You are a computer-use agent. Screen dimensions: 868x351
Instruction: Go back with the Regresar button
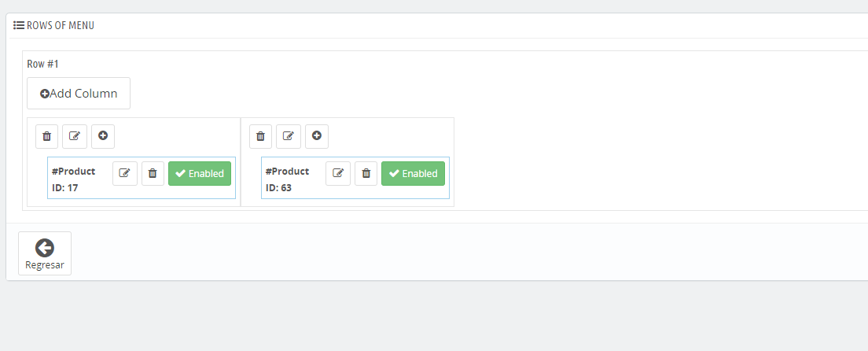[45, 253]
